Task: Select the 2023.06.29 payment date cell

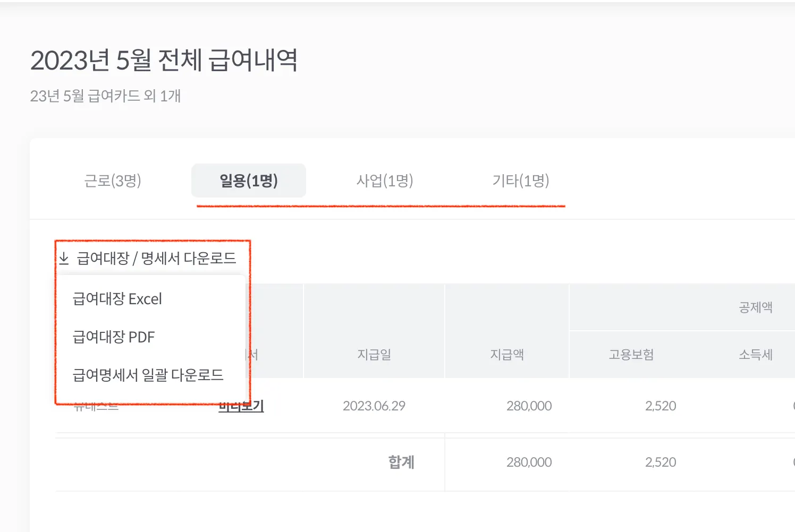Action: click(x=374, y=406)
